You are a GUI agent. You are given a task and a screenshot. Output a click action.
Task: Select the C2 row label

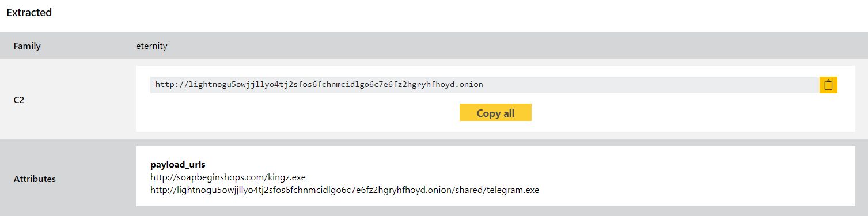[19, 100]
